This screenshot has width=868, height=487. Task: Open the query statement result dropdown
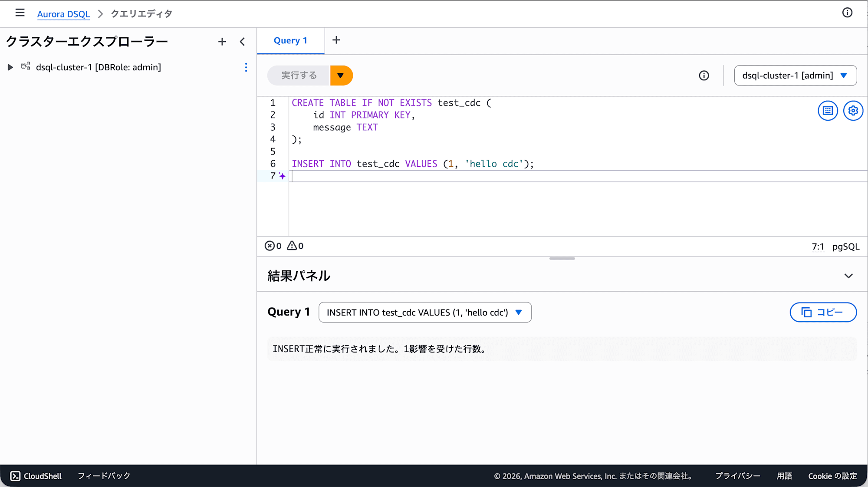(x=425, y=313)
